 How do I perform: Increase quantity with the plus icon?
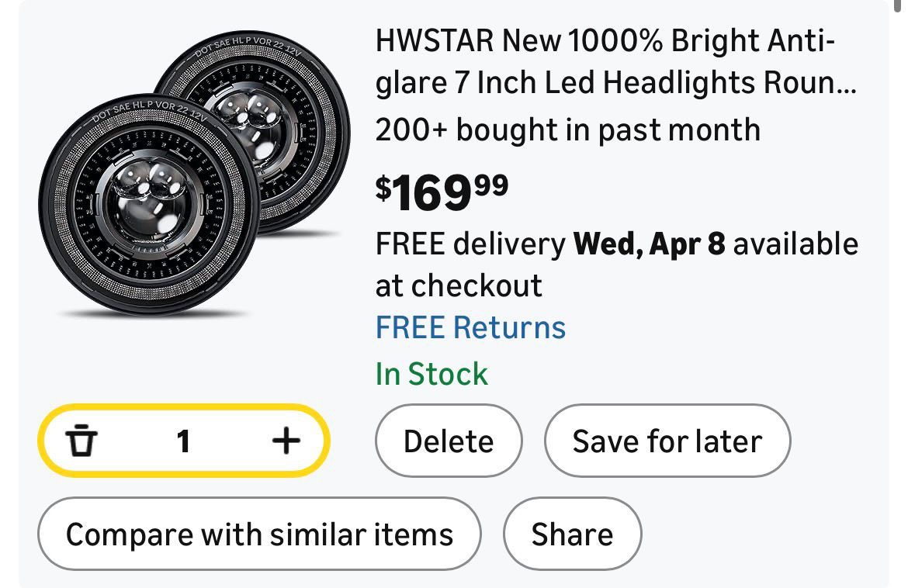(x=286, y=441)
